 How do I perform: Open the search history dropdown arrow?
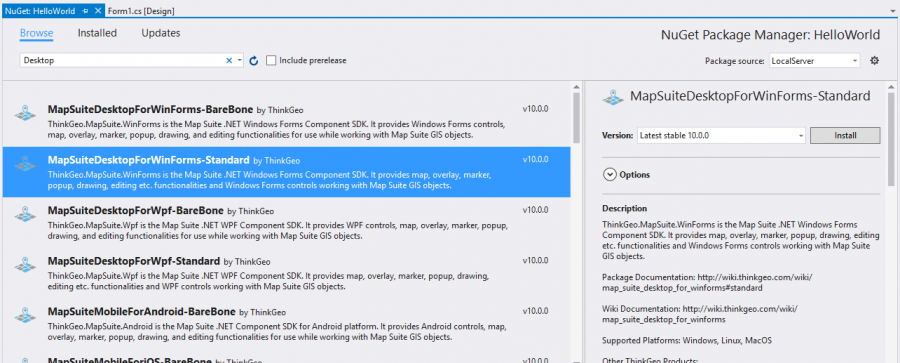click(x=240, y=60)
